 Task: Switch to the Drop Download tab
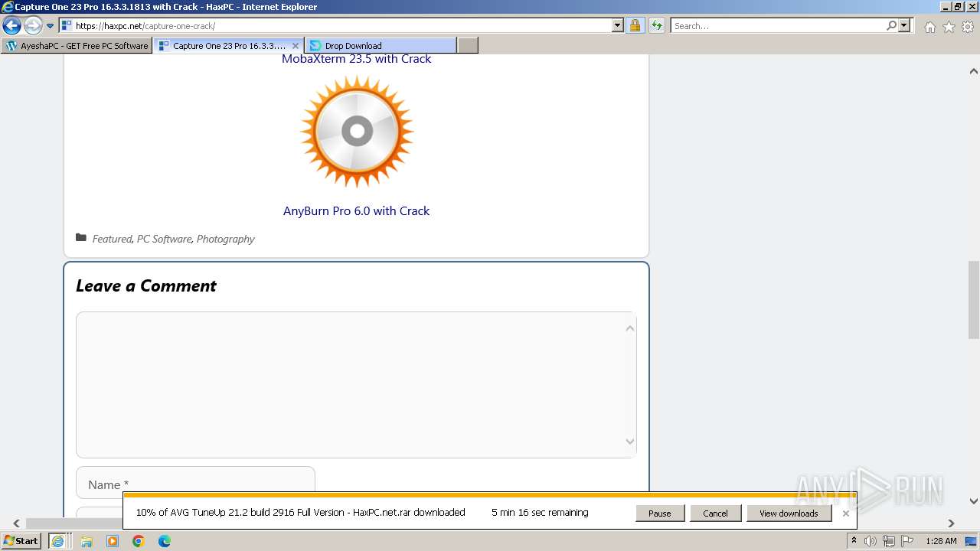pos(380,46)
